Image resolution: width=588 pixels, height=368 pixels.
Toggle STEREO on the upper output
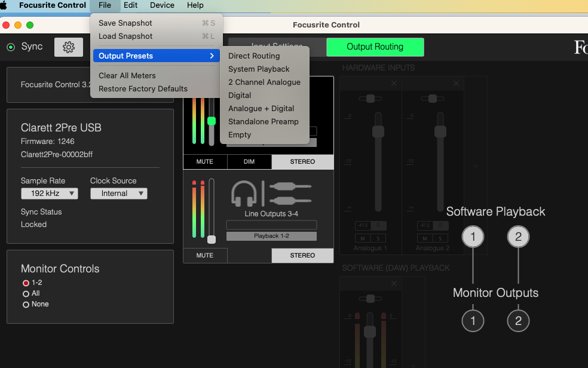pyautogui.click(x=302, y=161)
